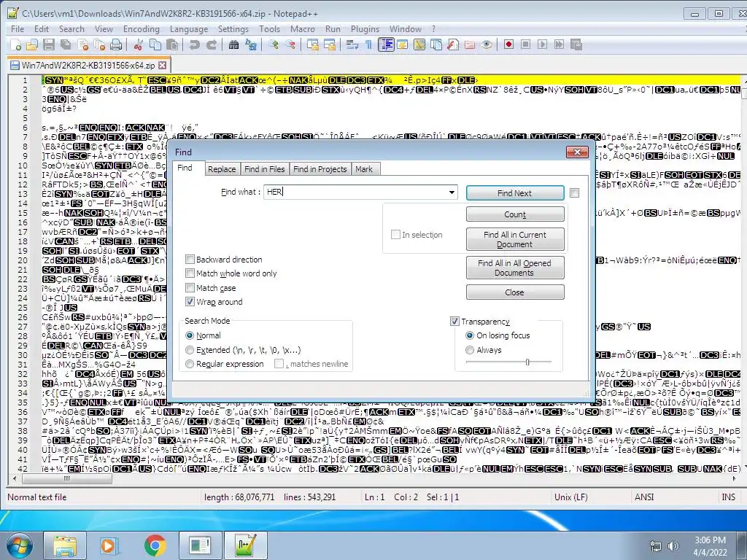This screenshot has width=747, height=560.
Task: Select Regular expression search mode
Action: point(190,364)
